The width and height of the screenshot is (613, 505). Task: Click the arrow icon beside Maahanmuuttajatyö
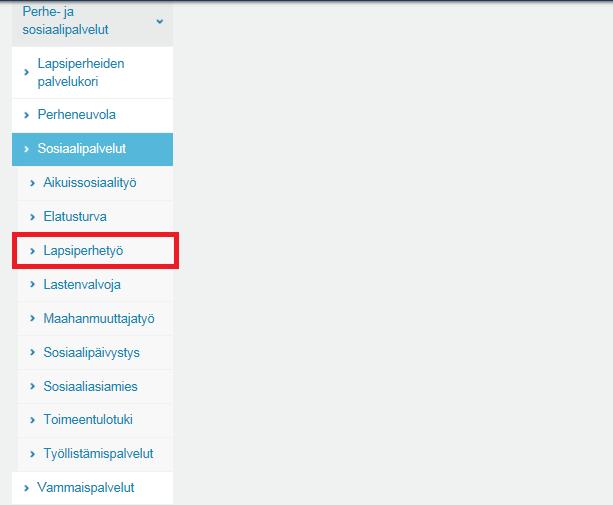point(32,319)
